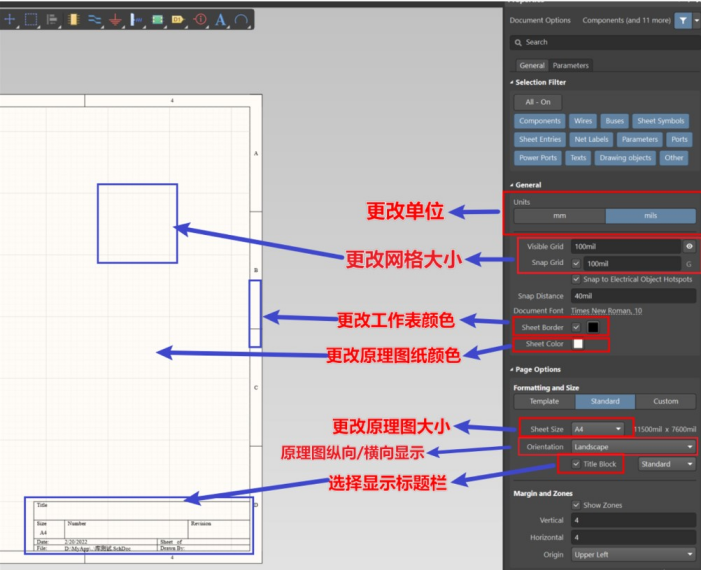Open the Origin Upper Left dropdown

click(x=632, y=554)
